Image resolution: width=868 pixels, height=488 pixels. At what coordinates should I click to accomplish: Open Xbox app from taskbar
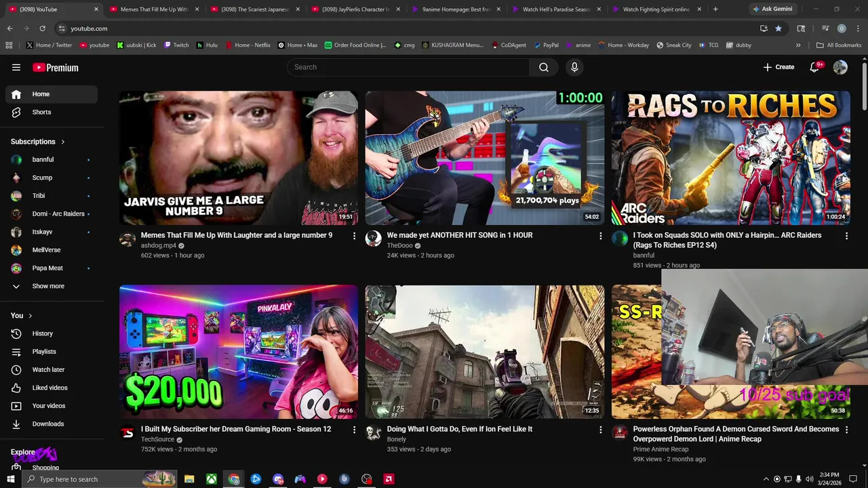point(212,479)
